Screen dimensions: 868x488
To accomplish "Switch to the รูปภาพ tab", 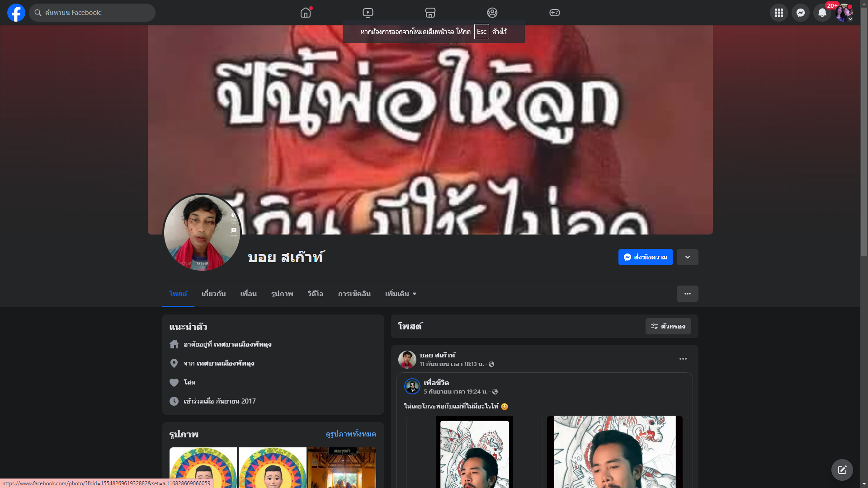I will click(282, 294).
